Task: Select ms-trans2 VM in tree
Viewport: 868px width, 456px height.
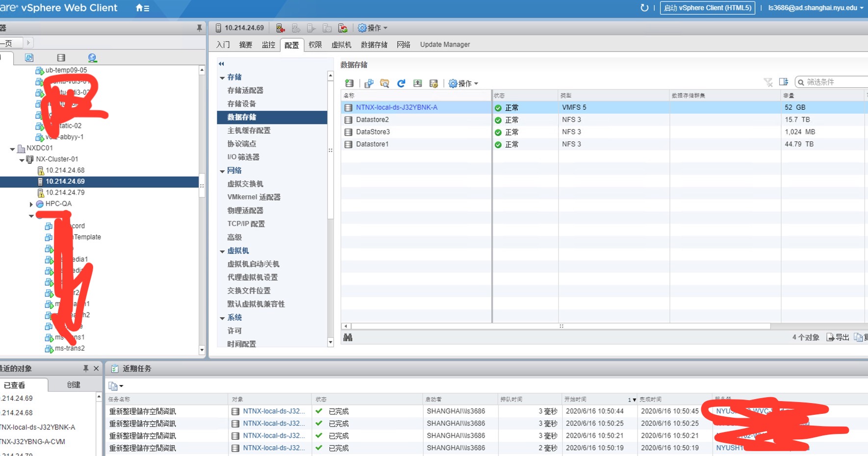Action: [70, 349]
